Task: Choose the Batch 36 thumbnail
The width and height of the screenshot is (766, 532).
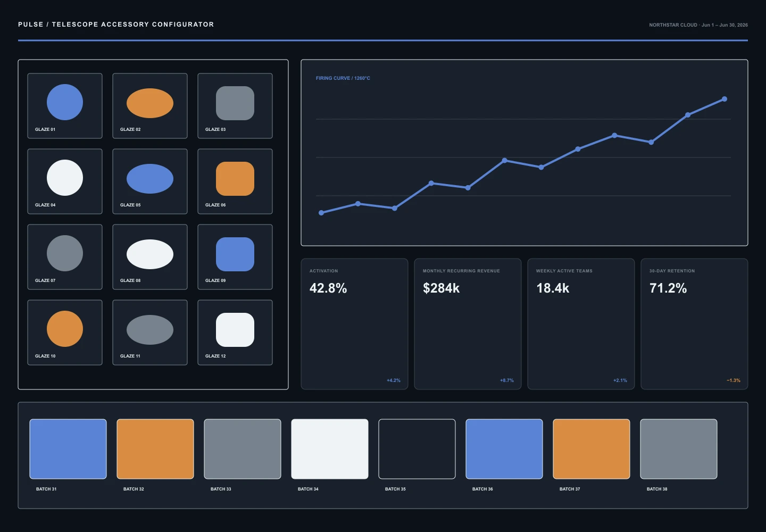Action: pyautogui.click(x=504, y=449)
